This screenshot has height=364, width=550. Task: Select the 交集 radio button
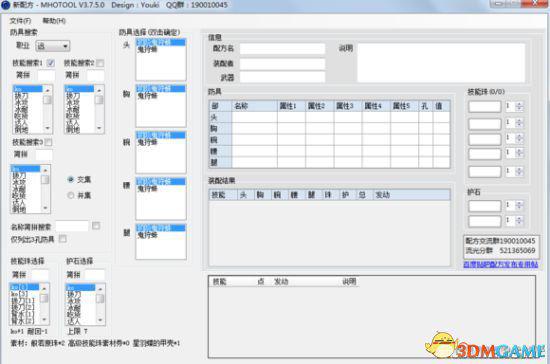(71, 180)
